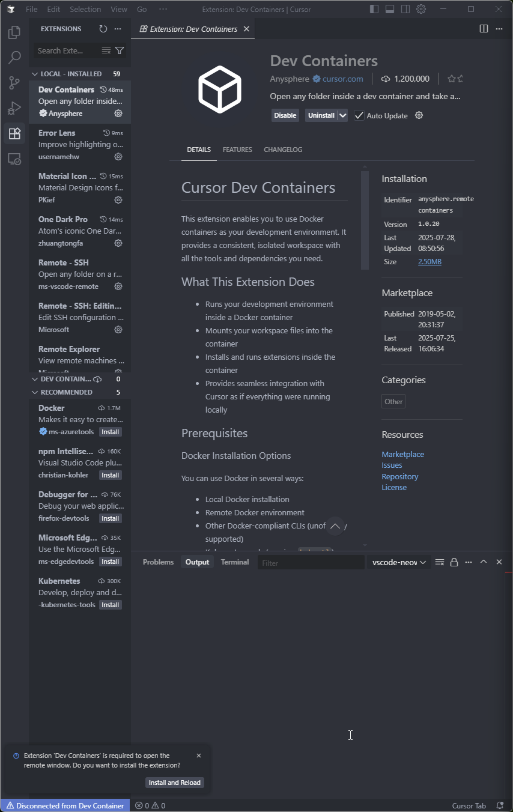This screenshot has width=513, height=812.
Task: Refresh the extensions list
Action: [x=103, y=29]
